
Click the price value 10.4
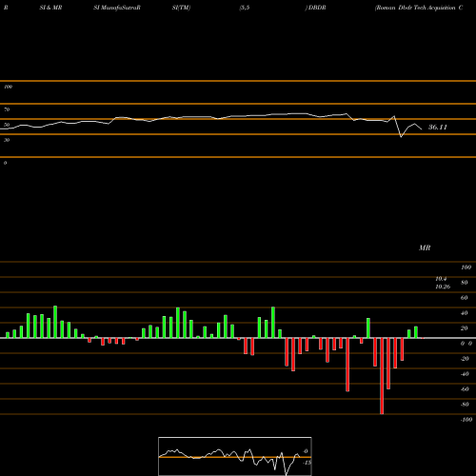[441, 279]
